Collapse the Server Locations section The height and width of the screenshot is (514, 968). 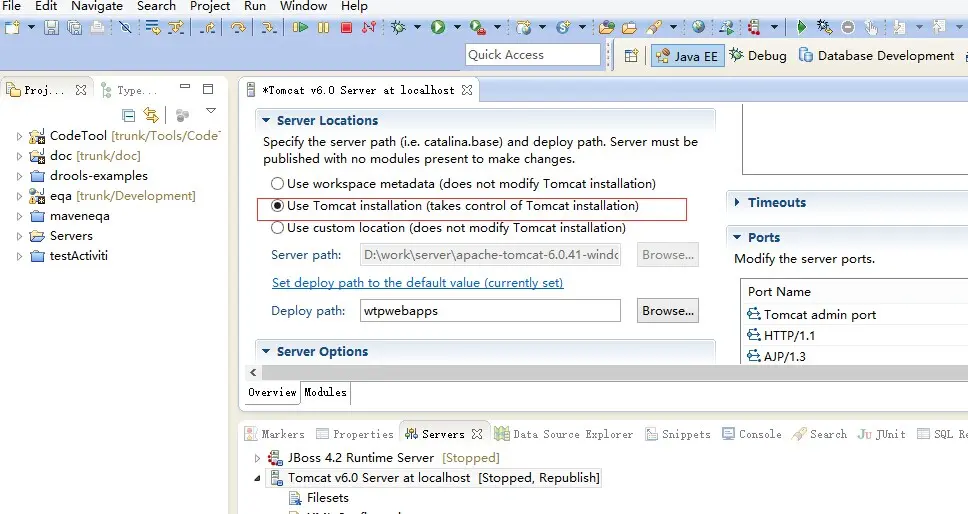(x=266, y=120)
